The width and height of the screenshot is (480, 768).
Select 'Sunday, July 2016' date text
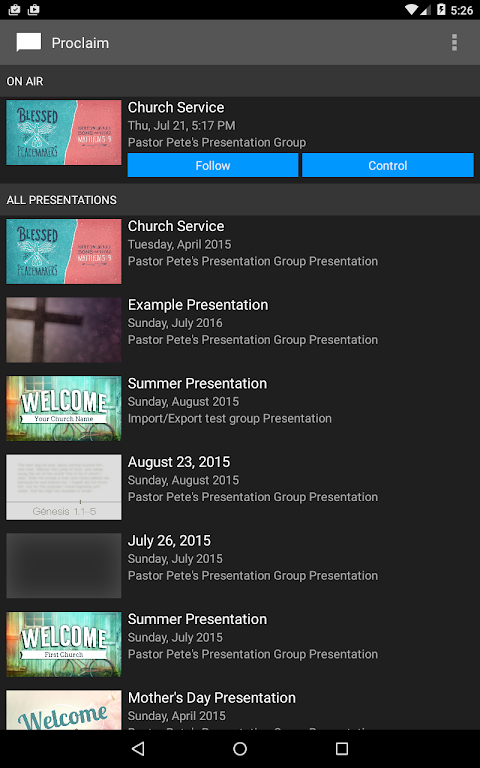175,323
